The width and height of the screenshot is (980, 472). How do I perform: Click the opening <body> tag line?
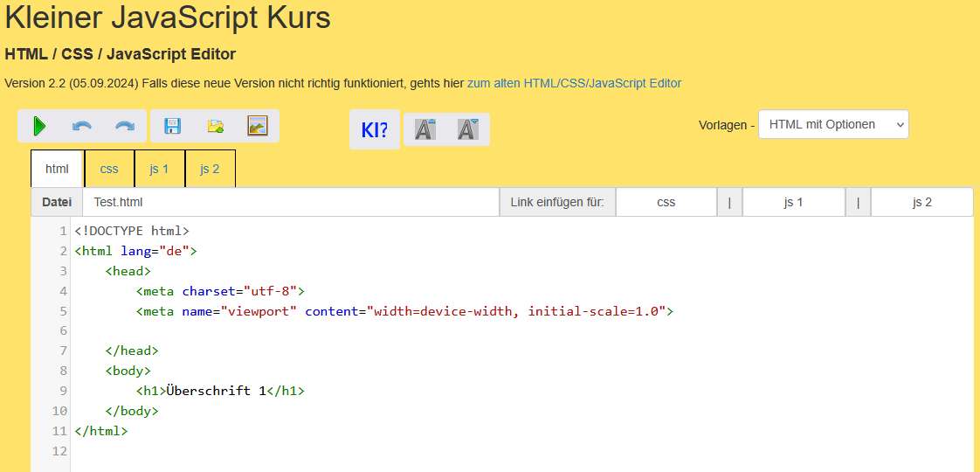click(128, 371)
